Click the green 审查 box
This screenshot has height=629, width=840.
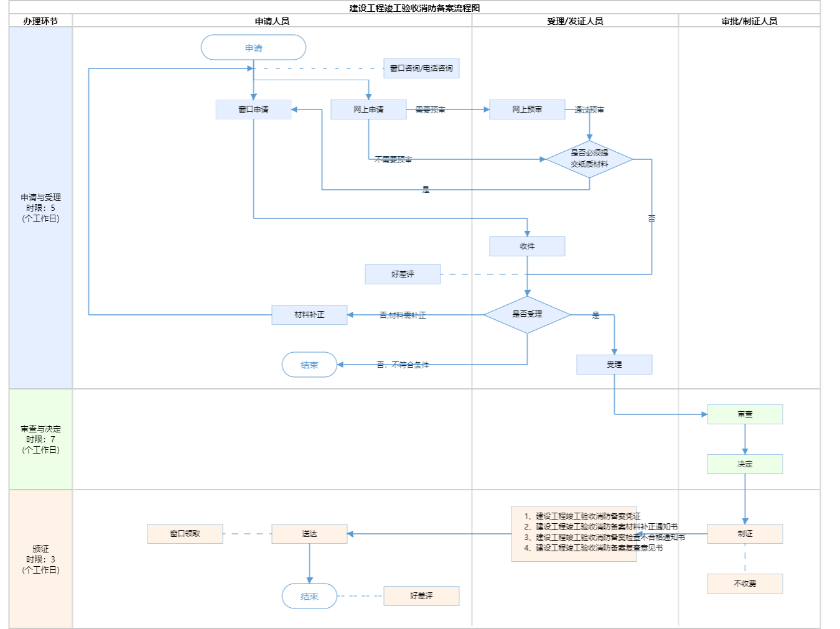coord(745,414)
